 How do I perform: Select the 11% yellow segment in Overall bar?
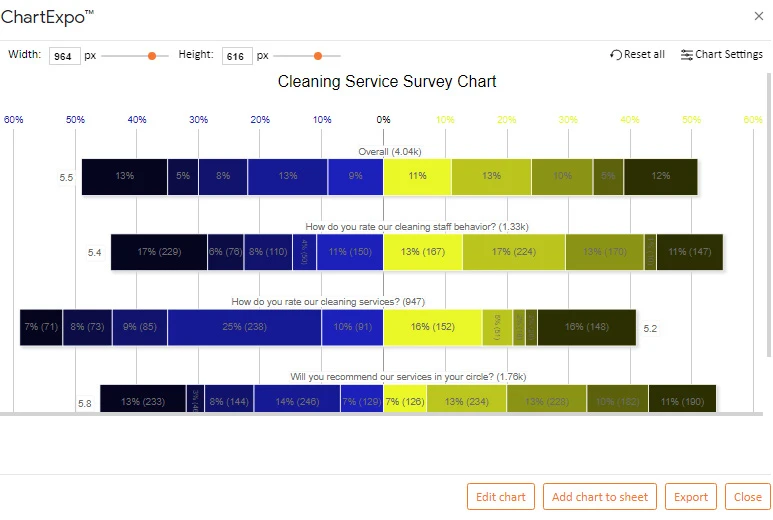coord(418,176)
